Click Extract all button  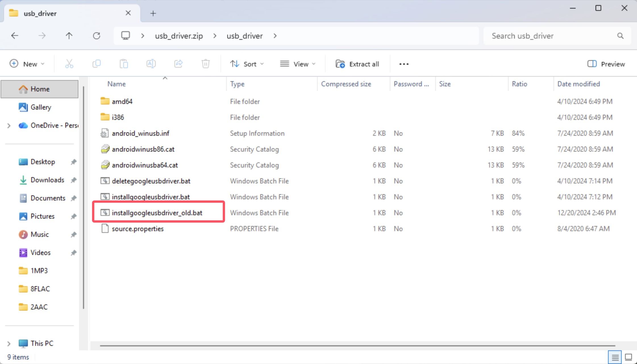coord(357,64)
